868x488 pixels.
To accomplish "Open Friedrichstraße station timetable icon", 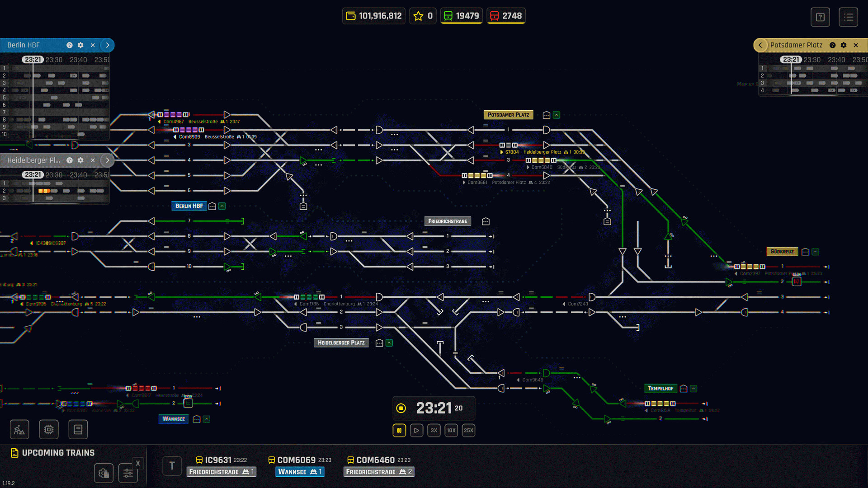I will click(x=486, y=221).
